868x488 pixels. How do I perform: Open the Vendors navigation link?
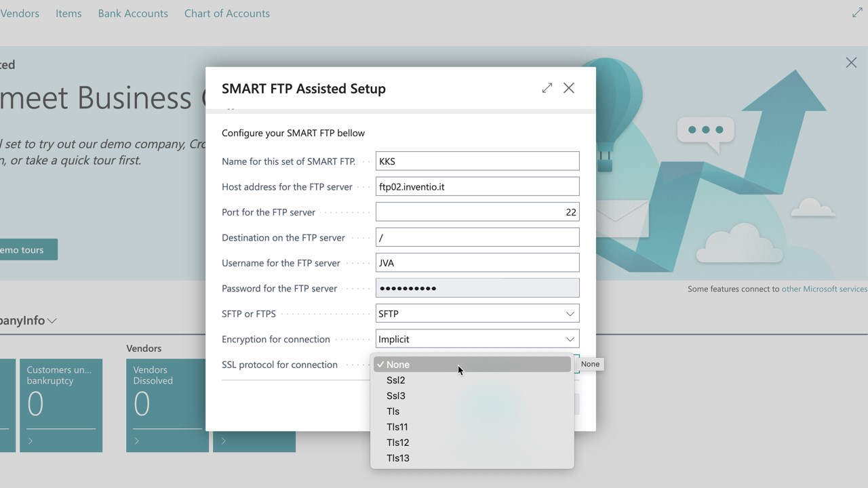(20, 14)
